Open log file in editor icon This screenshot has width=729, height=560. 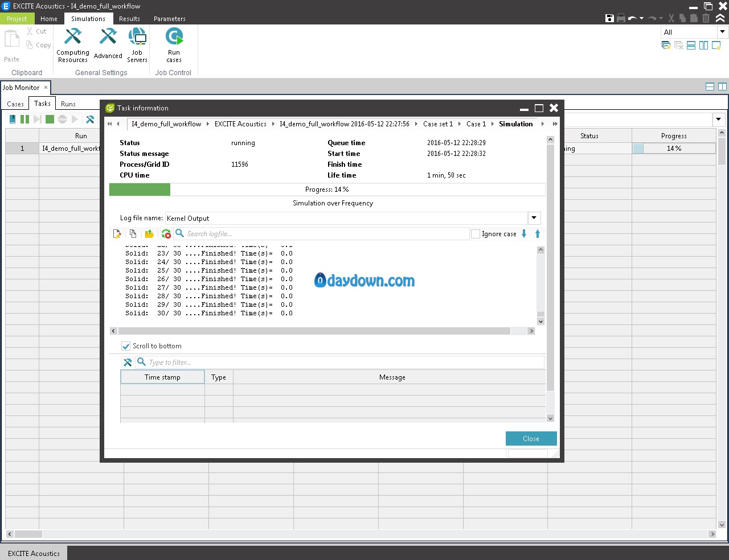[117, 234]
